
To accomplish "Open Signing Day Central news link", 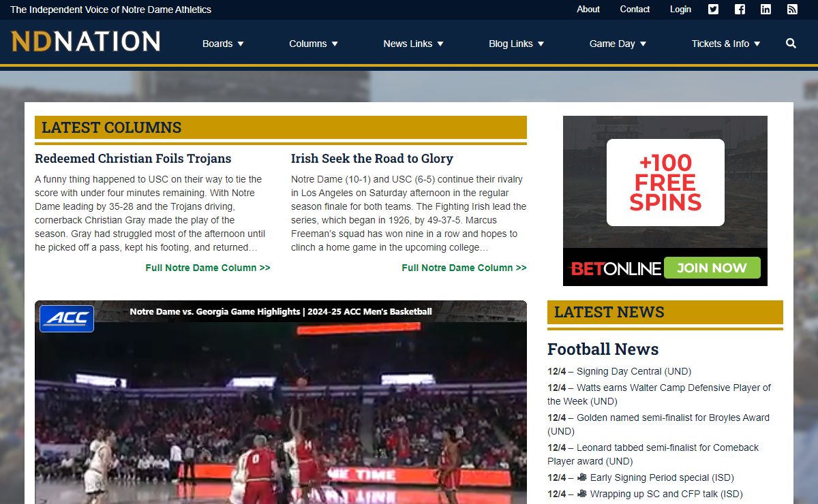I will [633, 371].
